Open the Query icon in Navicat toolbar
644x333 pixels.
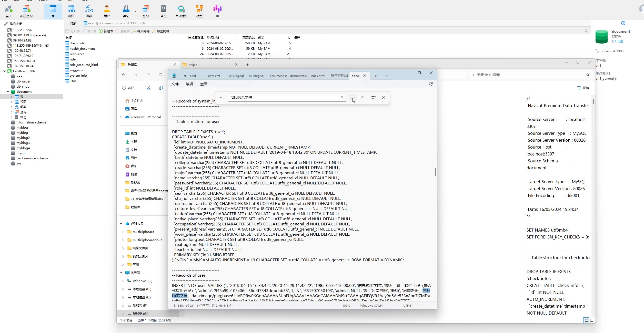pos(146,11)
